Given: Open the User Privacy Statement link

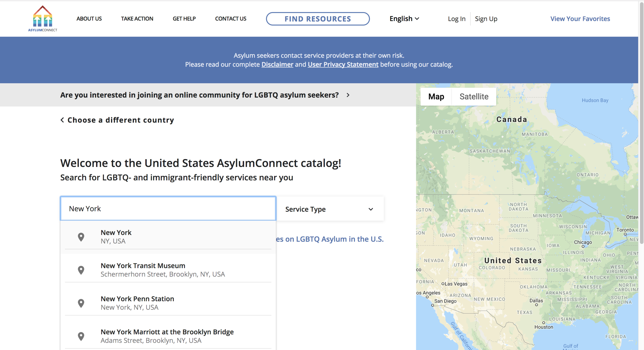Looking at the screenshot, I should coord(343,64).
